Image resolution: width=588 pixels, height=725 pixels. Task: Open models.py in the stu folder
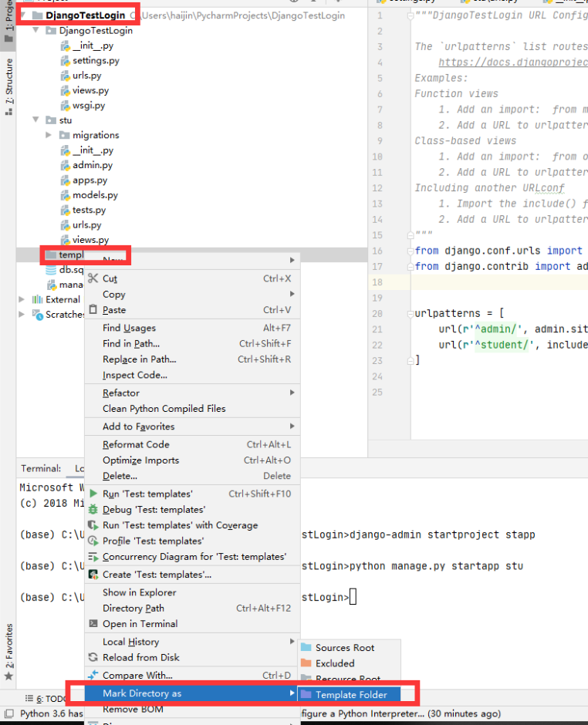[x=95, y=194]
